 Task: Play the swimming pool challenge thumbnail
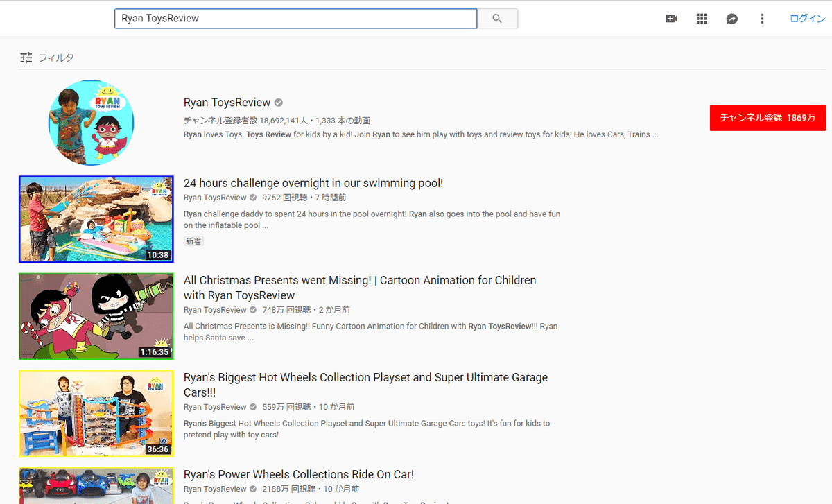96,219
